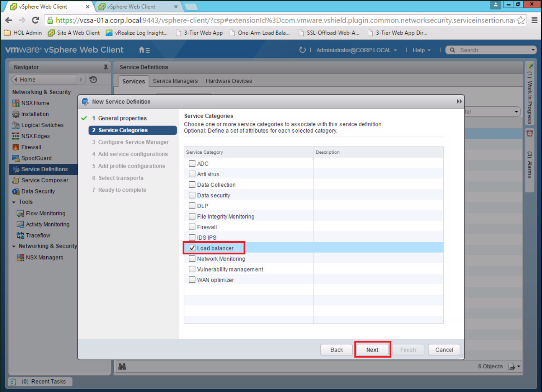Switch to second vSphere Web Client browser tab
Image resolution: width=542 pixels, height=392 pixels.
138,6
